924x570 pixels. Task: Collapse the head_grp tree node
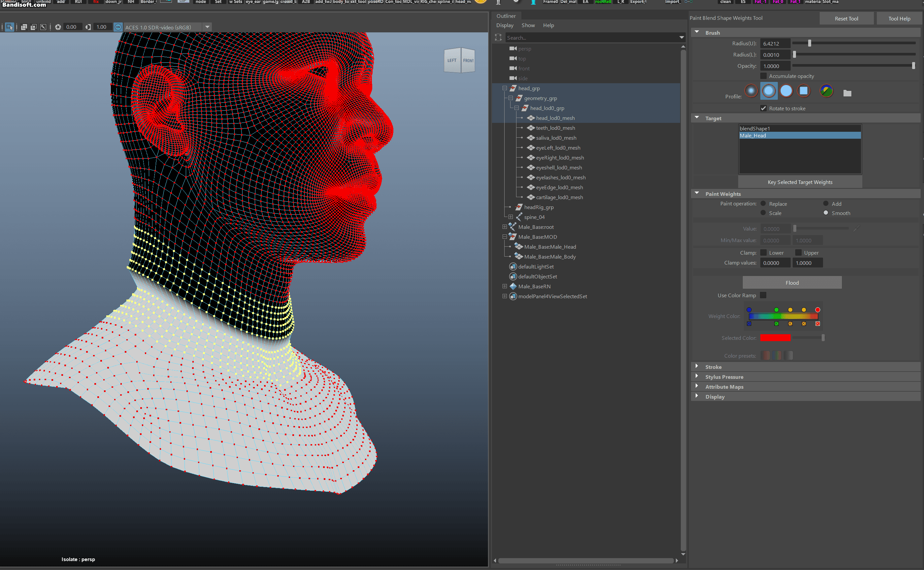click(505, 88)
